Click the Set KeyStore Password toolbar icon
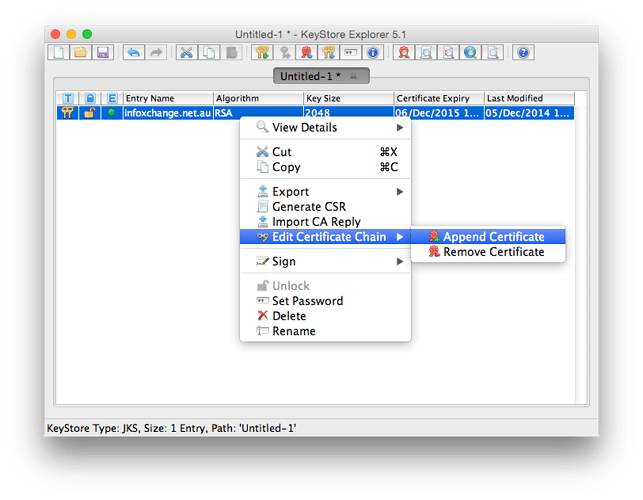643x500 pixels. (351, 53)
